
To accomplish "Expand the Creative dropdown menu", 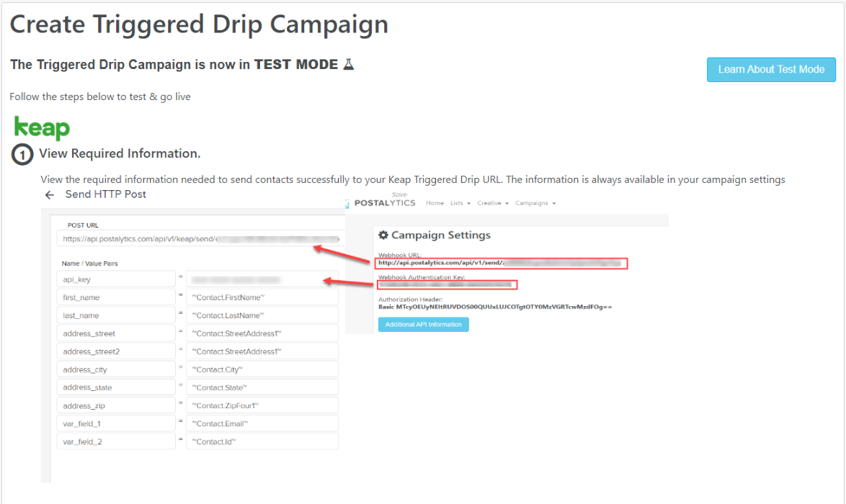I will click(493, 203).
